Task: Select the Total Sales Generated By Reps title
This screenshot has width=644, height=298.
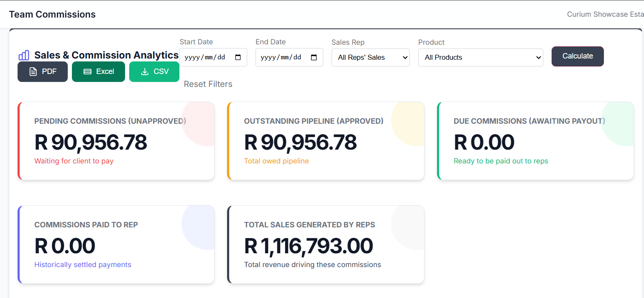Action: pyautogui.click(x=309, y=225)
